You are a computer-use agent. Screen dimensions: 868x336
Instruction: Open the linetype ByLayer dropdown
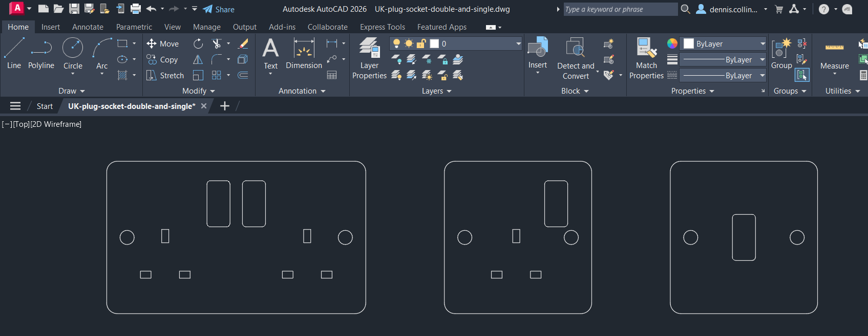point(763,76)
